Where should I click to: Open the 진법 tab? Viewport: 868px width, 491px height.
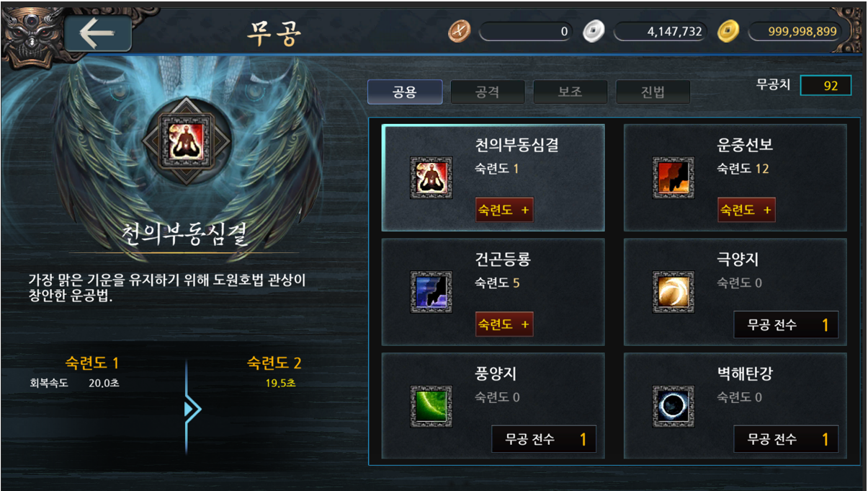point(653,92)
